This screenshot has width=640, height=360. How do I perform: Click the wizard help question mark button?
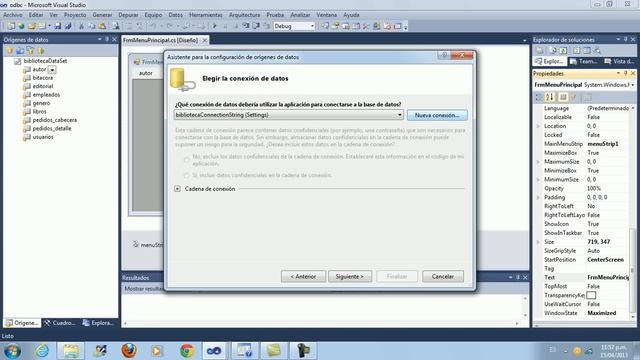[x=444, y=56]
